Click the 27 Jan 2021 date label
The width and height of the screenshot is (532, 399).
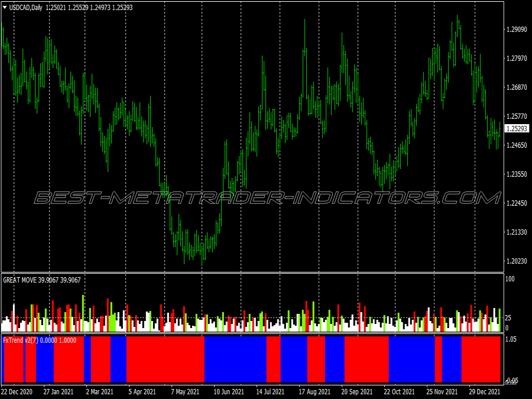(59, 392)
